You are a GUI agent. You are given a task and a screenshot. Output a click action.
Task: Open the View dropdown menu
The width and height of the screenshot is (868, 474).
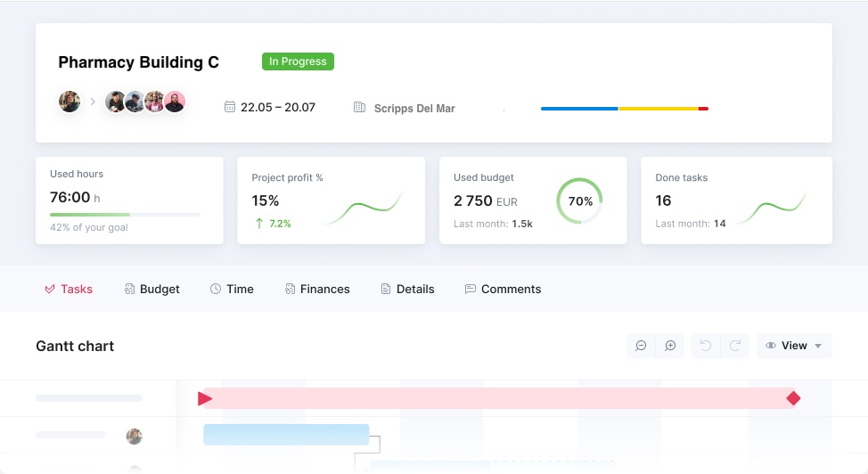[793, 346]
